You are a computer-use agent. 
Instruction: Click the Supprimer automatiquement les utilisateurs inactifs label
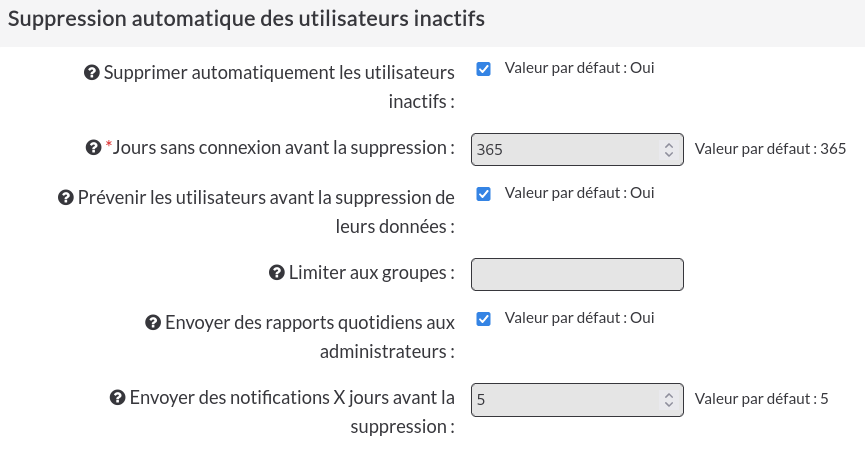279,87
